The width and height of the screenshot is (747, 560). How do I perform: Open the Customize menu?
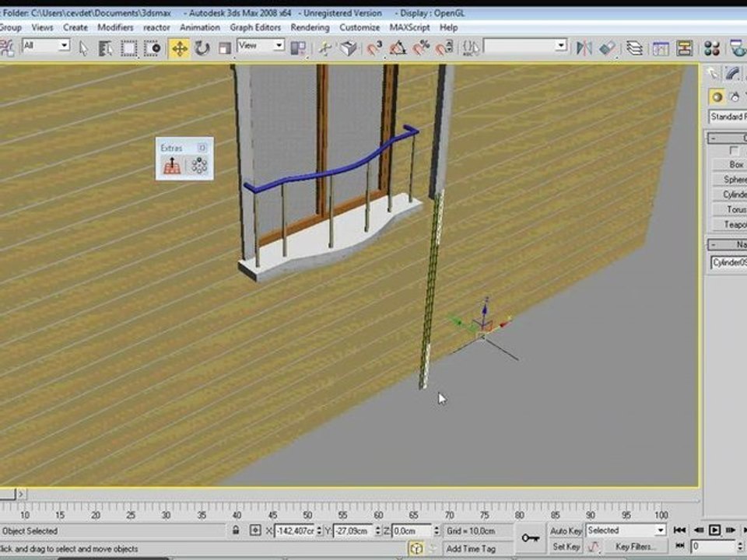click(x=359, y=28)
